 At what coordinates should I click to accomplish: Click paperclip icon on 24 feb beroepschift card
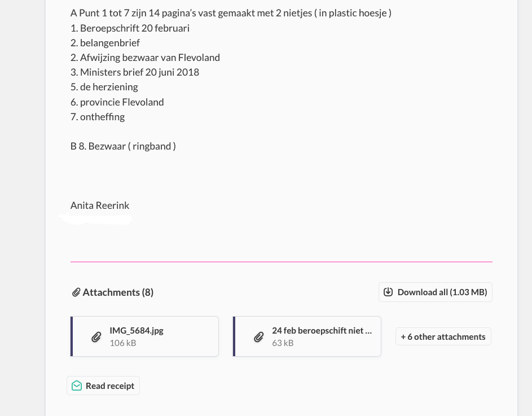259,337
